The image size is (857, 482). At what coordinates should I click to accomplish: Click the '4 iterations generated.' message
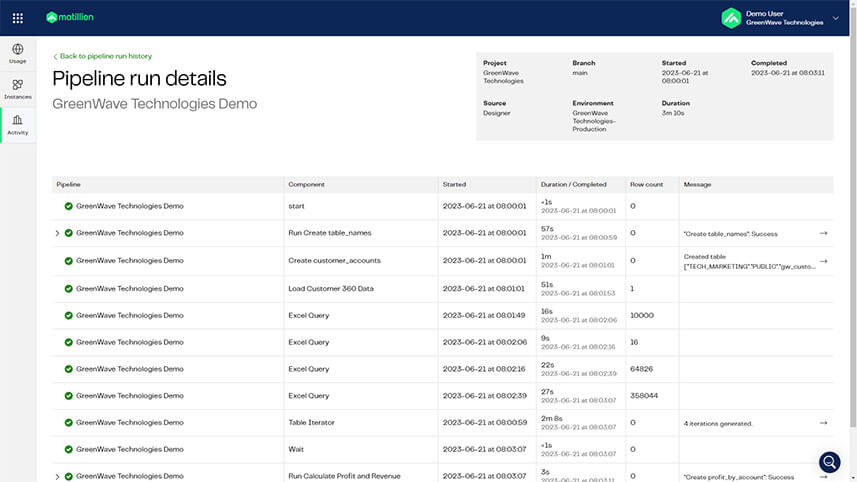click(718, 424)
